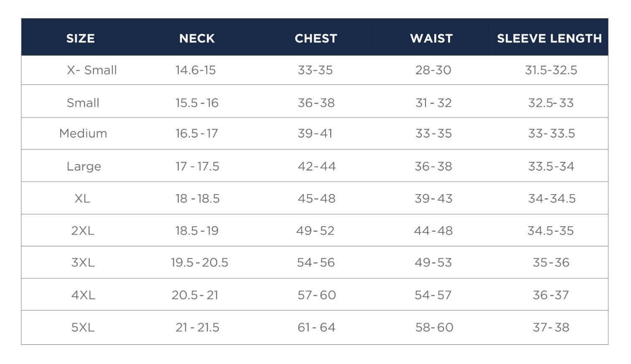Select the Large sleeve length 33.5-34
This screenshot has width=631, height=364.
pos(551,167)
